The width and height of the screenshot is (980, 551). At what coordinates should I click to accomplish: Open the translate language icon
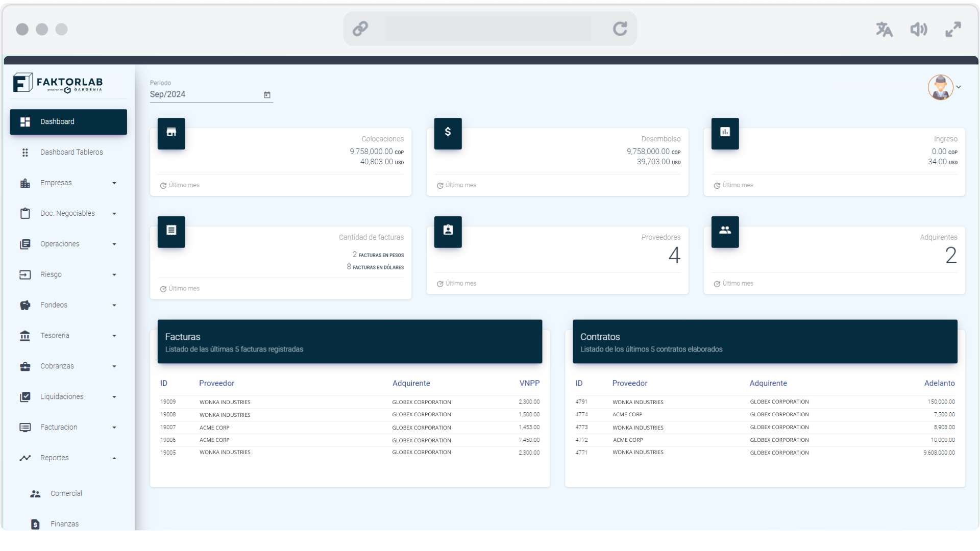884,30
